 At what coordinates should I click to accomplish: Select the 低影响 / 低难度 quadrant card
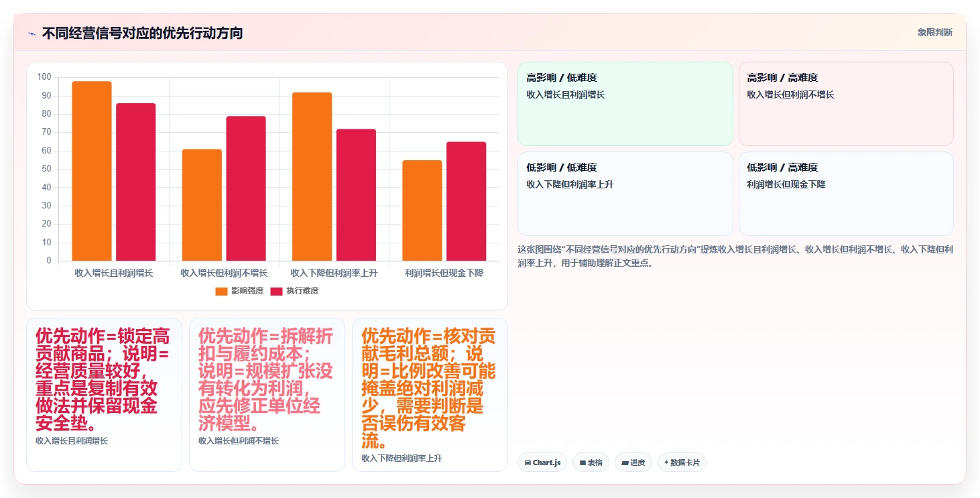point(625,194)
